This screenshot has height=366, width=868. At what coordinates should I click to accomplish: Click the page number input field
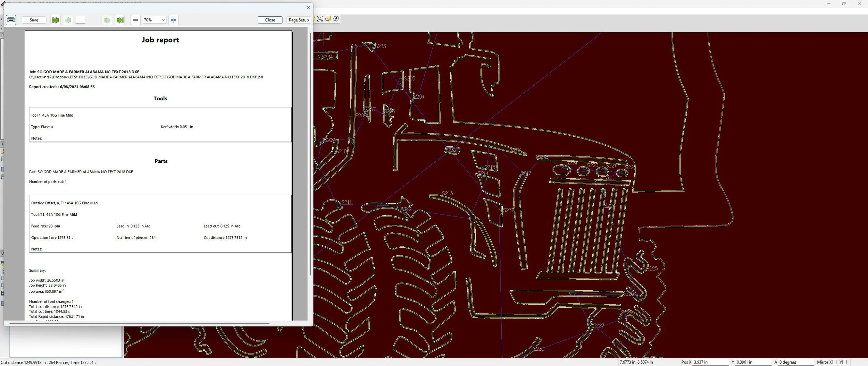pos(80,20)
